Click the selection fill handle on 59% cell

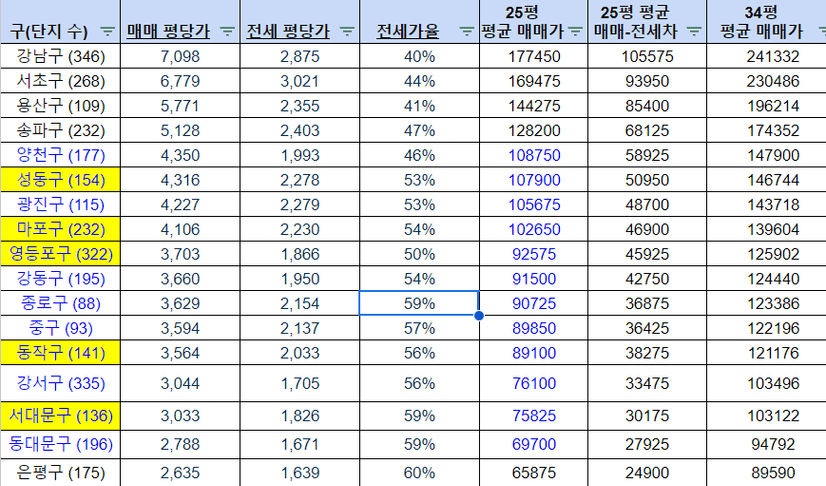[x=479, y=315]
